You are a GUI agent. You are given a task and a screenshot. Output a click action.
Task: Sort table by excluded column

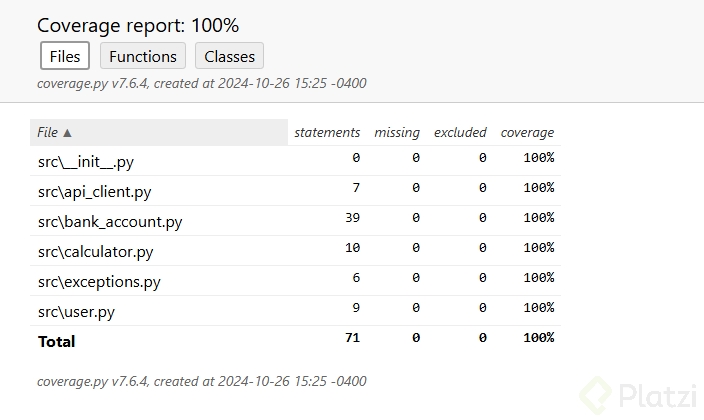coord(460,132)
